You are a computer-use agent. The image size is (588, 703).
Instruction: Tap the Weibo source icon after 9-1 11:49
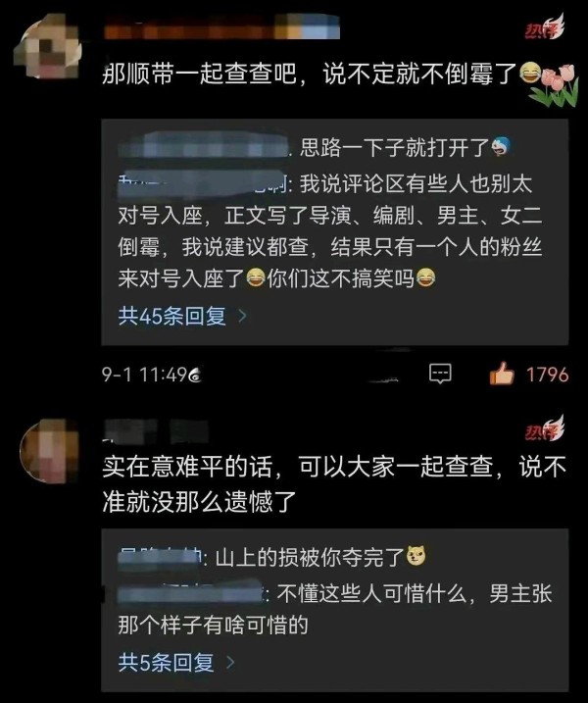point(195,375)
